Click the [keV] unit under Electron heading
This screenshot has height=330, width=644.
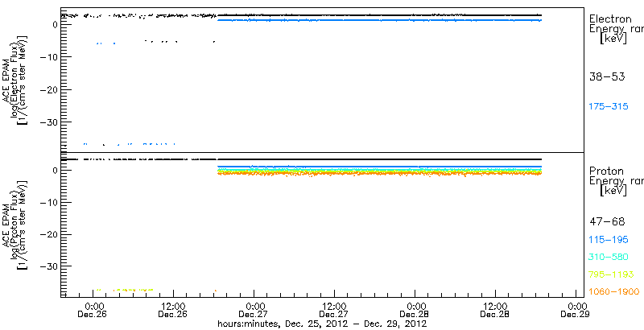coord(613,39)
